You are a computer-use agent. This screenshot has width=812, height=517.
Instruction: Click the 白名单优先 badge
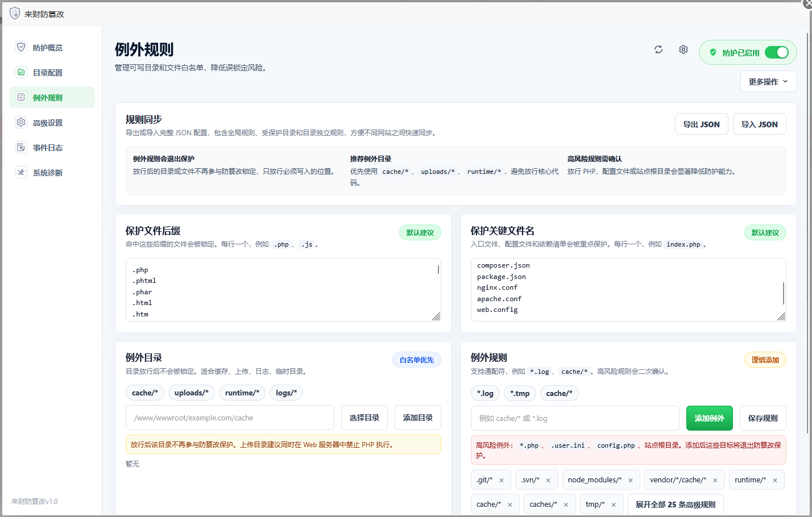click(x=416, y=360)
